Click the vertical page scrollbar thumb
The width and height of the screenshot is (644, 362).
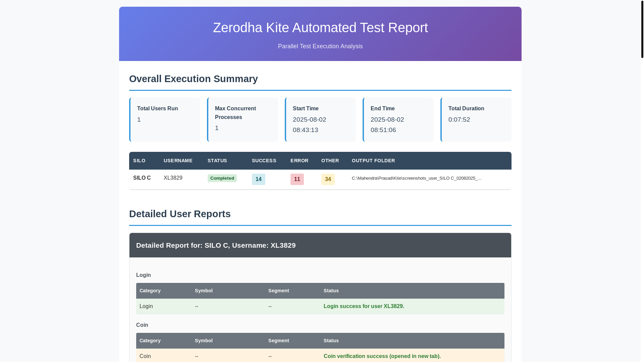coord(642,29)
